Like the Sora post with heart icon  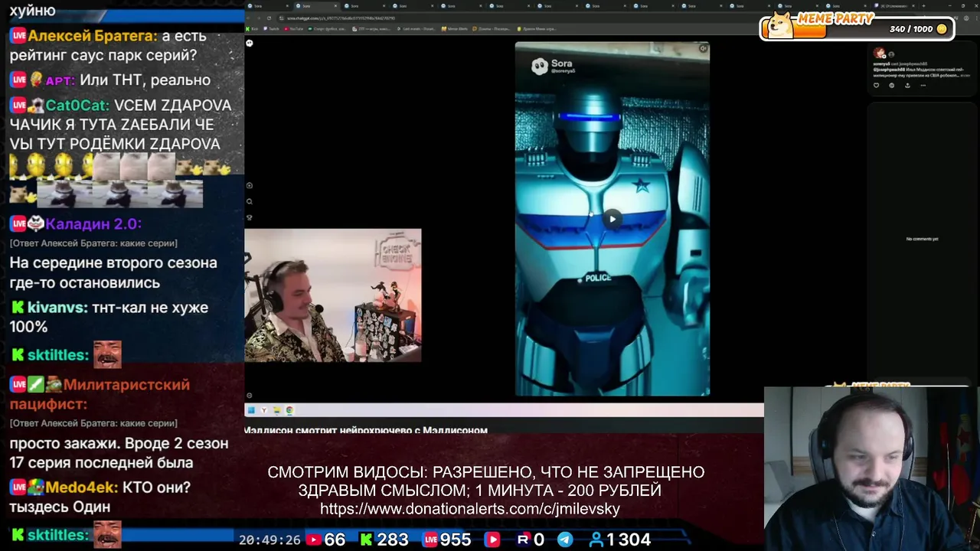pos(876,85)
